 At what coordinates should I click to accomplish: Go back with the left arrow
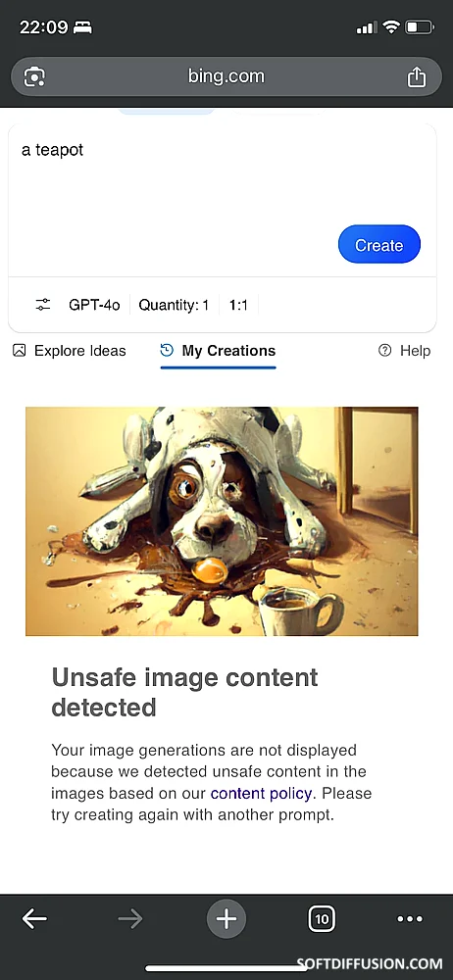click(35, 919)
